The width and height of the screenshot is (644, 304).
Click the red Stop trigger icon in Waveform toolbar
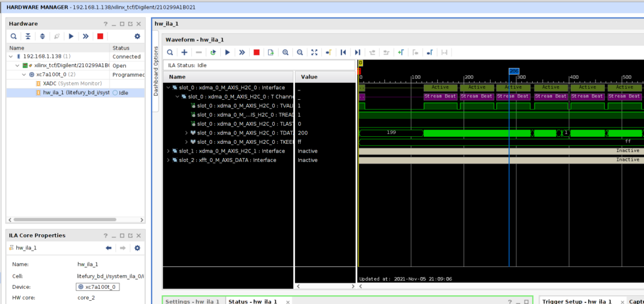pyautogui.click(x=256, y=53)
